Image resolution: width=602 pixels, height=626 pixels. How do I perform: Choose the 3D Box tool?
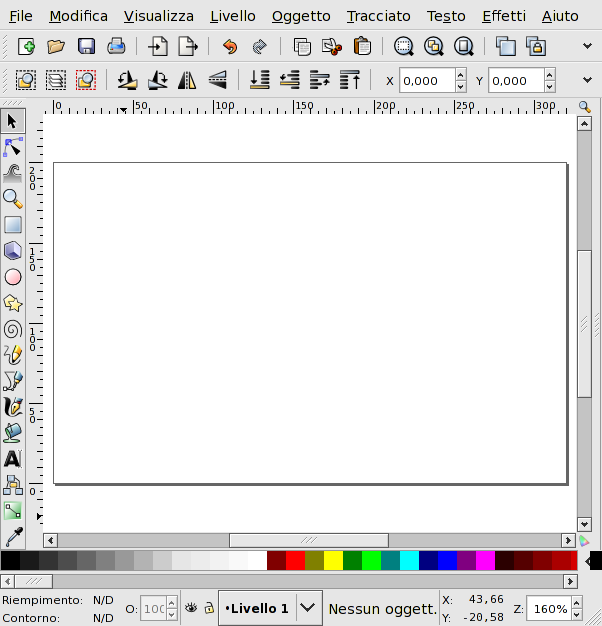click(13, 251)
